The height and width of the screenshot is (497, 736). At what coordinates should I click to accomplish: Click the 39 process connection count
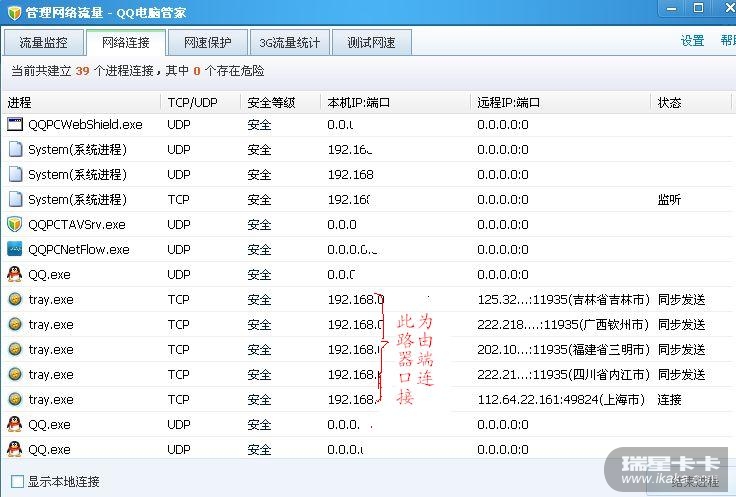(x=83, y=71)
